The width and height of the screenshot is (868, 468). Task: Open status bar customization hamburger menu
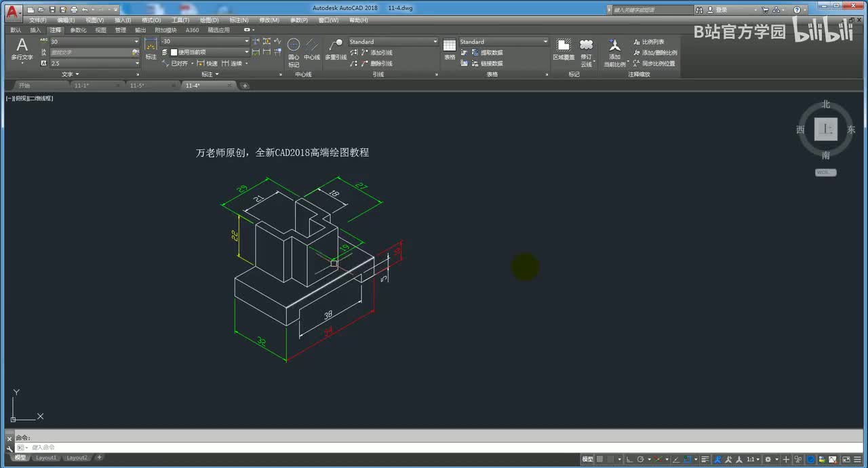857,459
